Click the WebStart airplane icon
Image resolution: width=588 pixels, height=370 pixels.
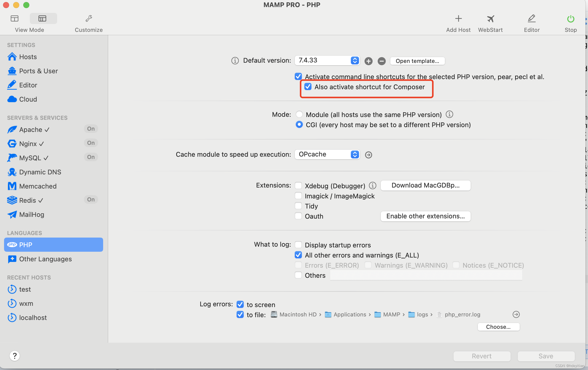click(490, 19)
